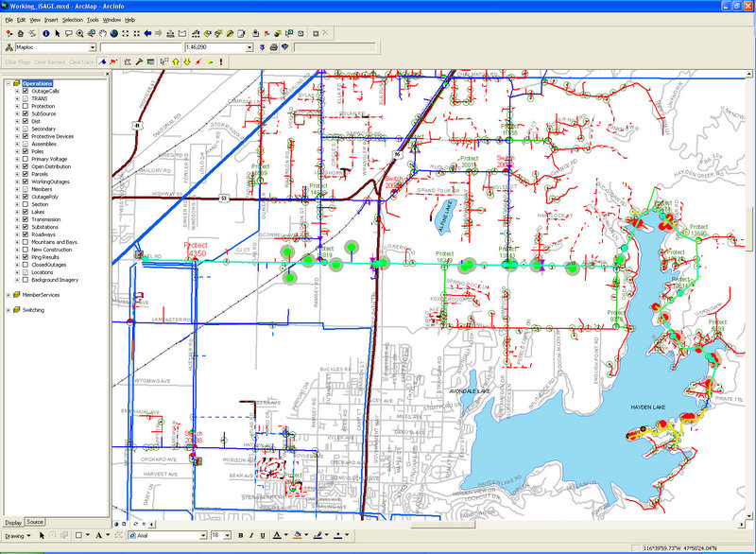Click the Underline text button

click(265, 535)
